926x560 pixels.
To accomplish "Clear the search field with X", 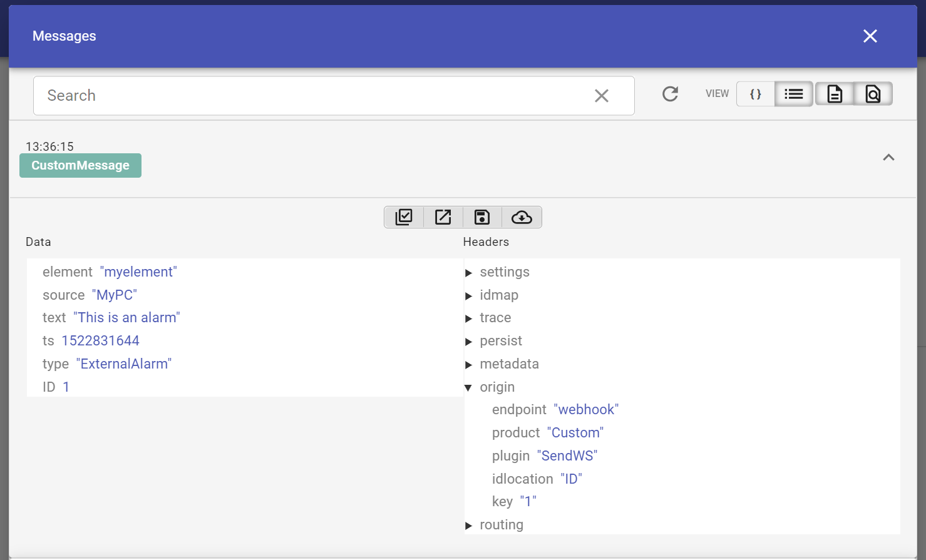I will point(601,96).
